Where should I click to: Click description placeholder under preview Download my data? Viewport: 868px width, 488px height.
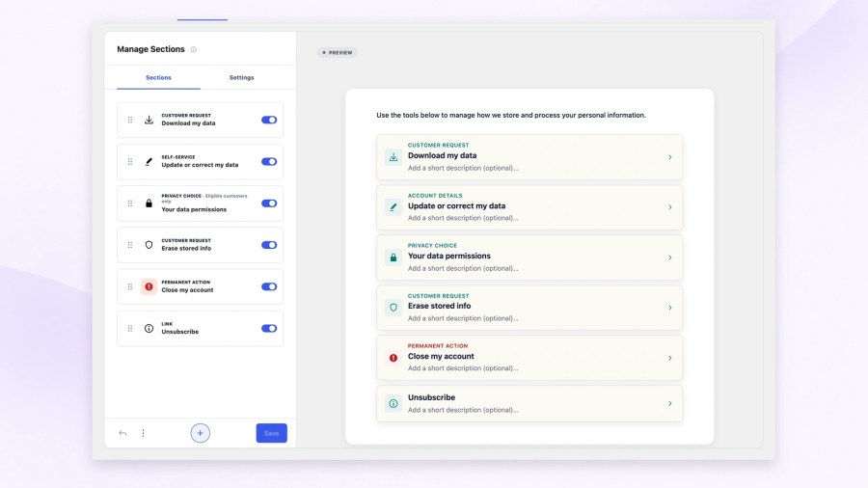coord(463,168)
